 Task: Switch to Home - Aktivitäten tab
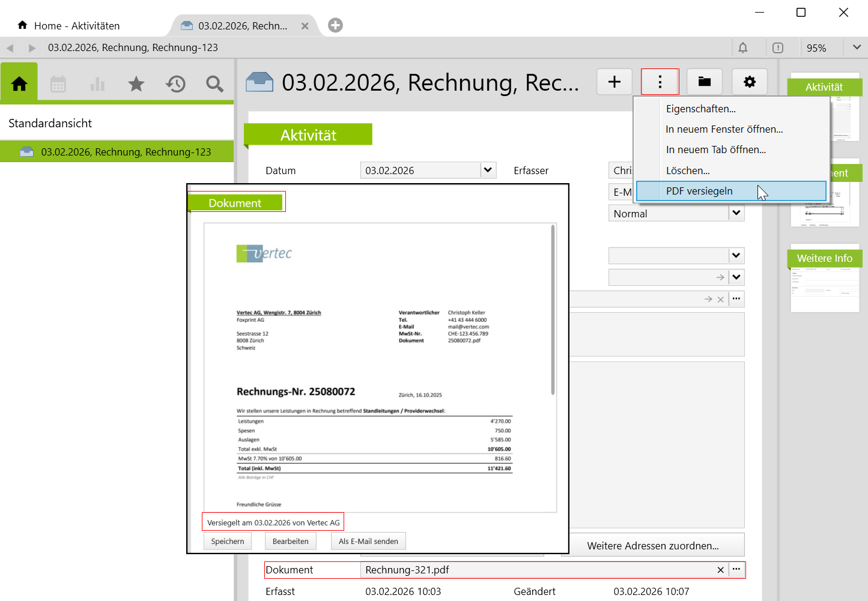[x=77, y=26]
